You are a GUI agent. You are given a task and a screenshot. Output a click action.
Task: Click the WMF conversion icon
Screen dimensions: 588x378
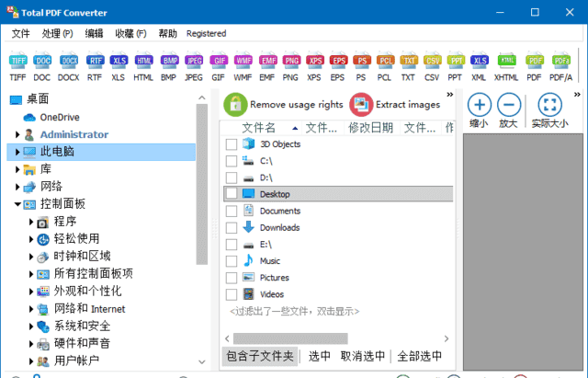[243, 61]
